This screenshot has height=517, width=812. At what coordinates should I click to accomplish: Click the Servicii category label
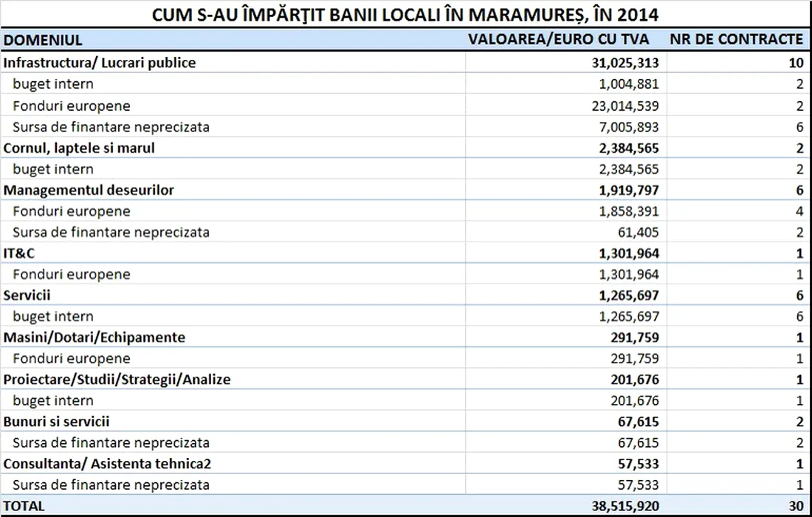tap(27, 295)
